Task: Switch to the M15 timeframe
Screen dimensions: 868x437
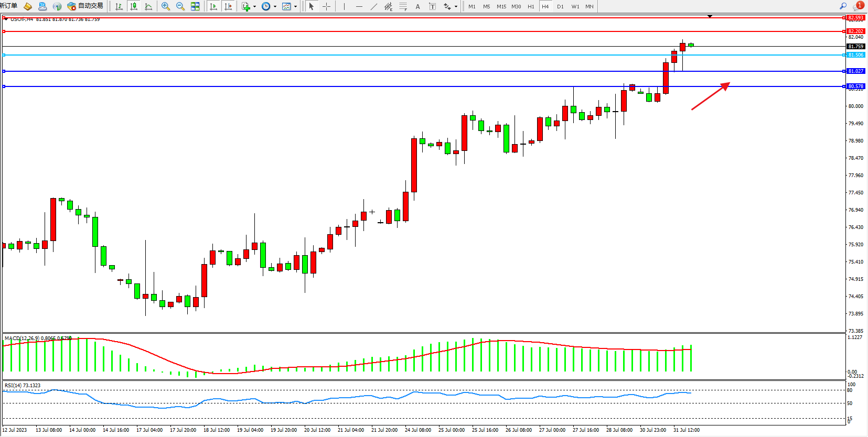Action: coord(501,6)
